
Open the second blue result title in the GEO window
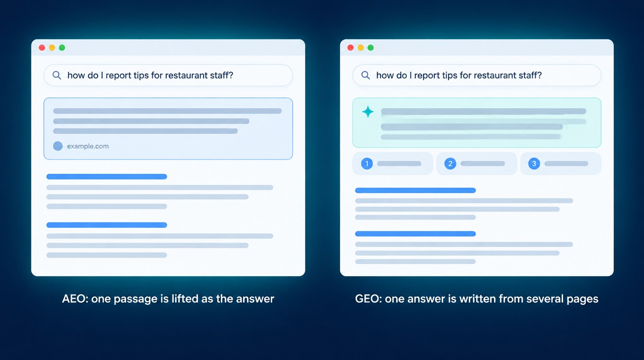[x=415, y=234]
